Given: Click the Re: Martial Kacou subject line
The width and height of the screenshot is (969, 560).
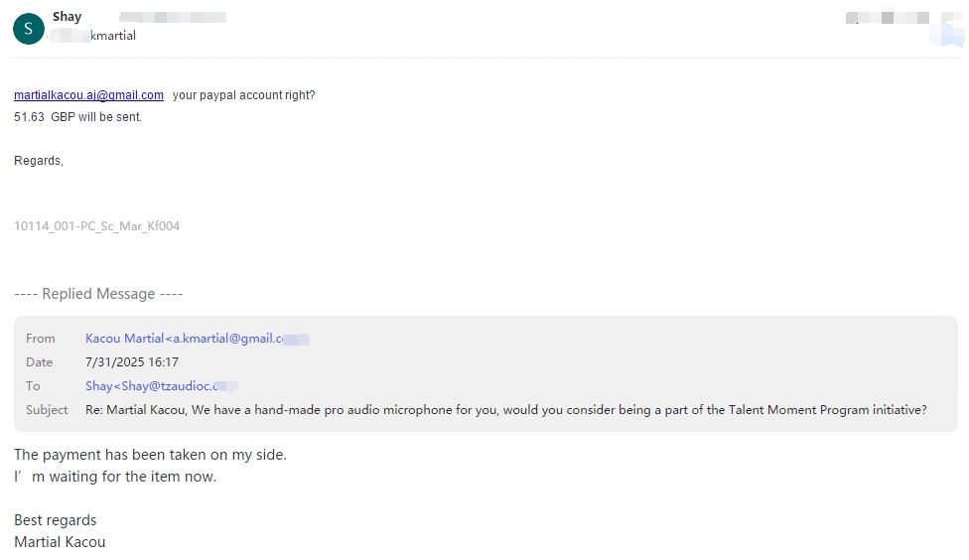Looking at the screenshot, I should coord(506,410).
